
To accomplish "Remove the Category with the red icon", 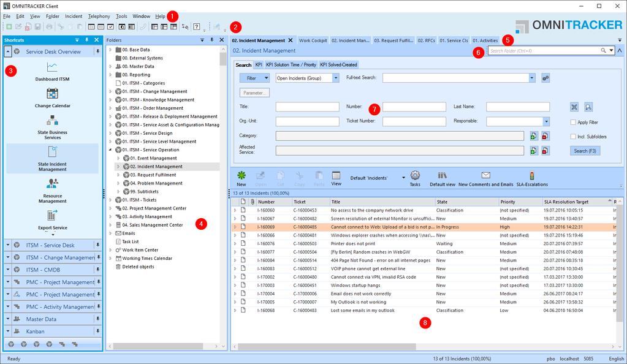I will tap(545, 136).
